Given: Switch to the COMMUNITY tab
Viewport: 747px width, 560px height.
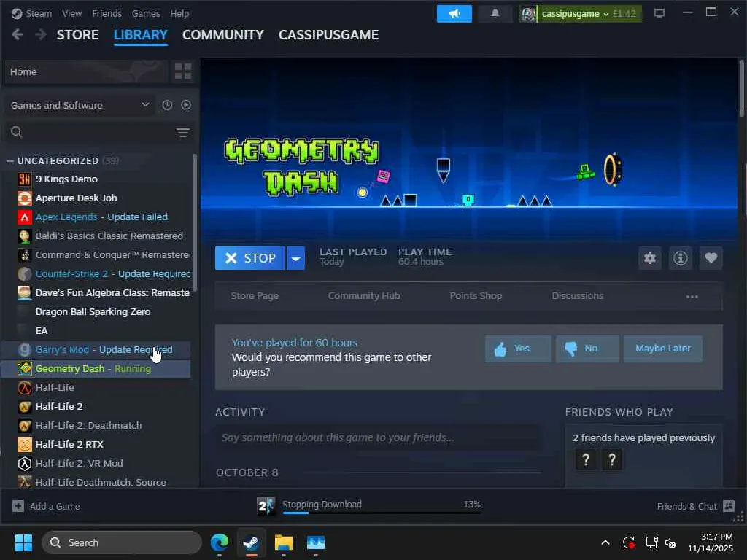Looking at the screenshot, I should click(x=223, y=35).
